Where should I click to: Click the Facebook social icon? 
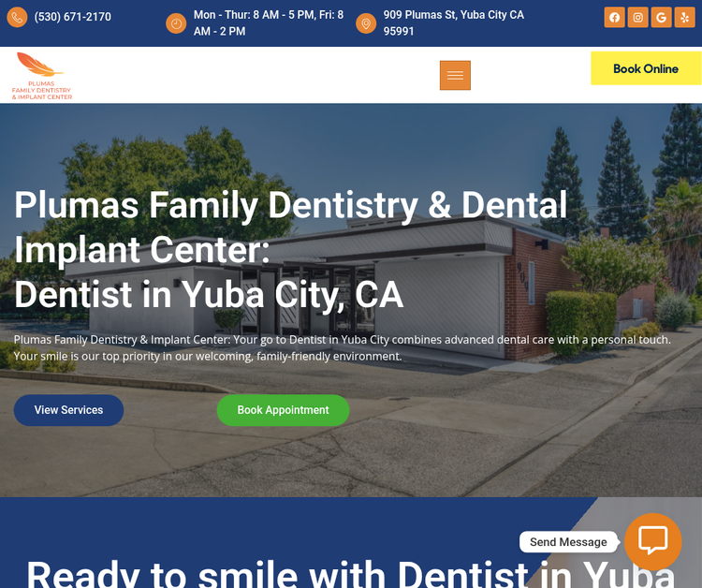614,18
